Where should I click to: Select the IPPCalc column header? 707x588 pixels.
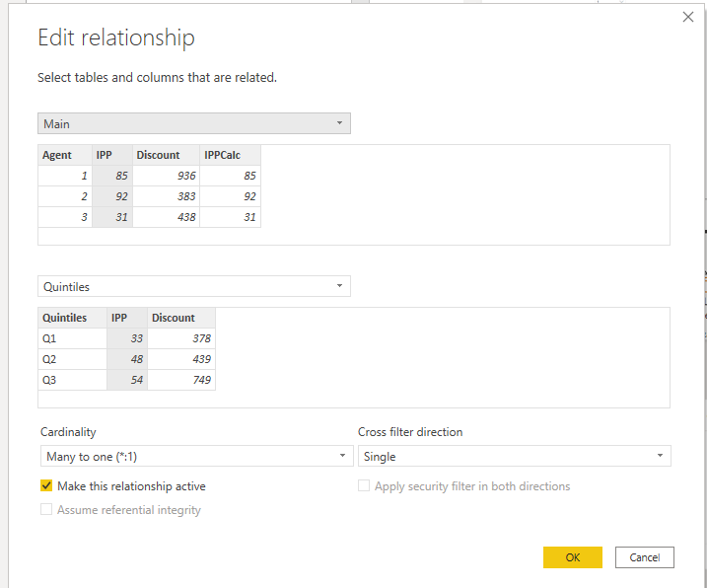tap(231, 155)
